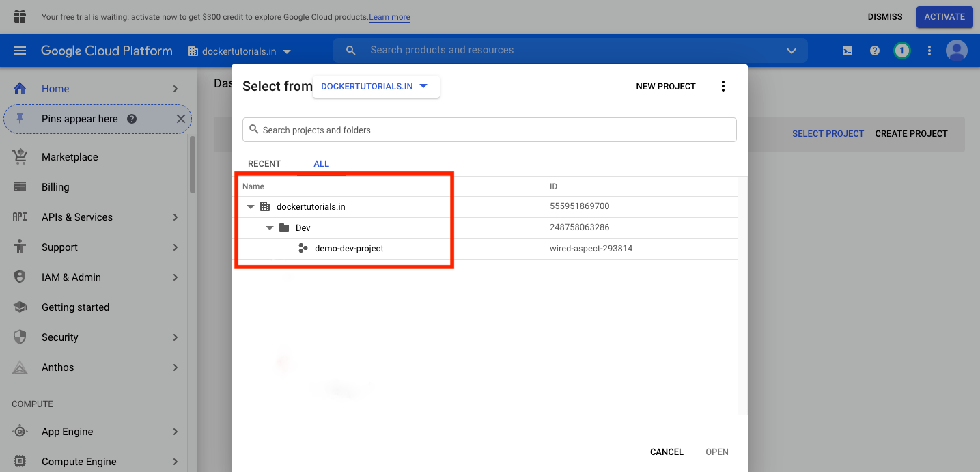This screenshot has width=980, height=472.
Task: Open the user account avatar
Action: 957,51
